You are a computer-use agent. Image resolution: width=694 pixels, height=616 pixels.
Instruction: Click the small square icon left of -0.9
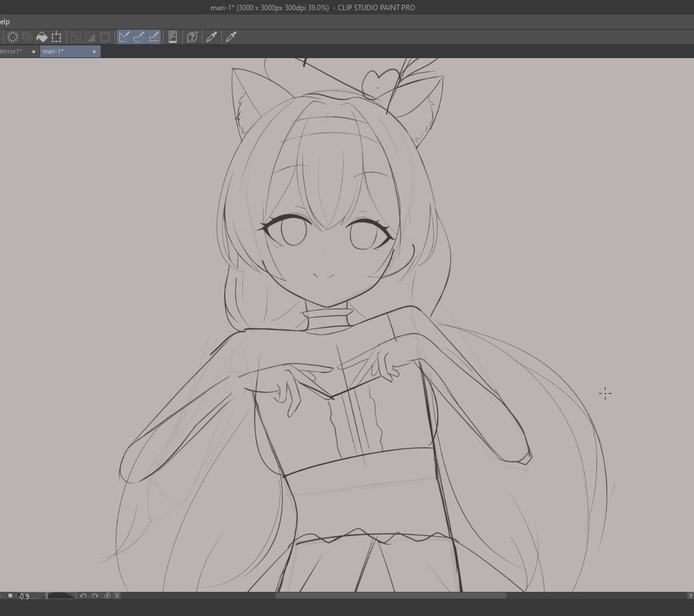coord(10,596)
